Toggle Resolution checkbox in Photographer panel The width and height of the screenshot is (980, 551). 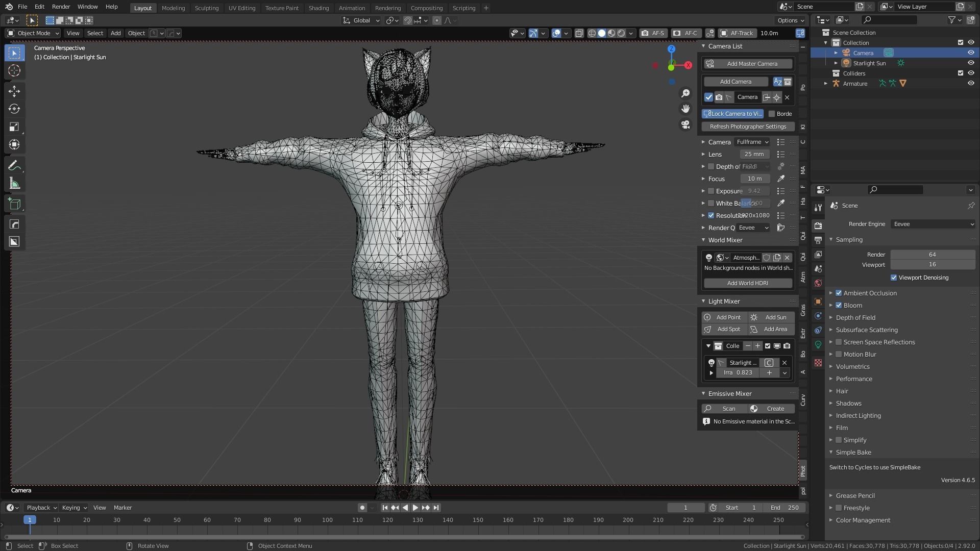(x=711, y=215)
